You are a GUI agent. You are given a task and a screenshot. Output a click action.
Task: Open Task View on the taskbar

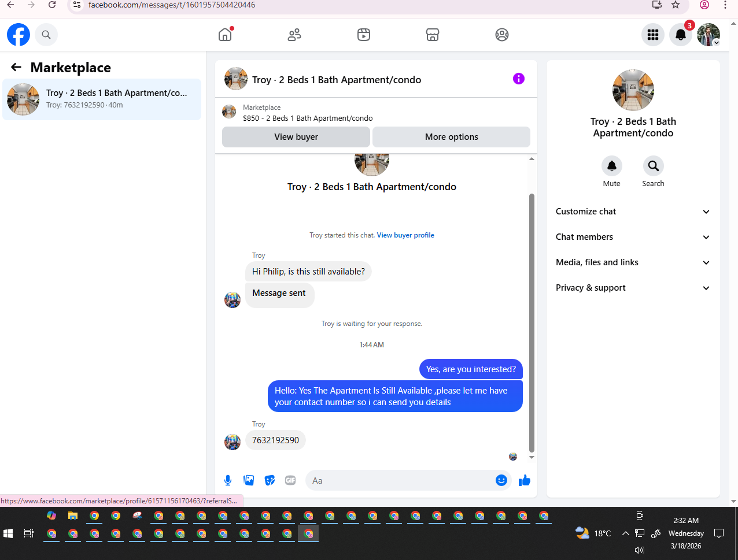click(29, 533)
